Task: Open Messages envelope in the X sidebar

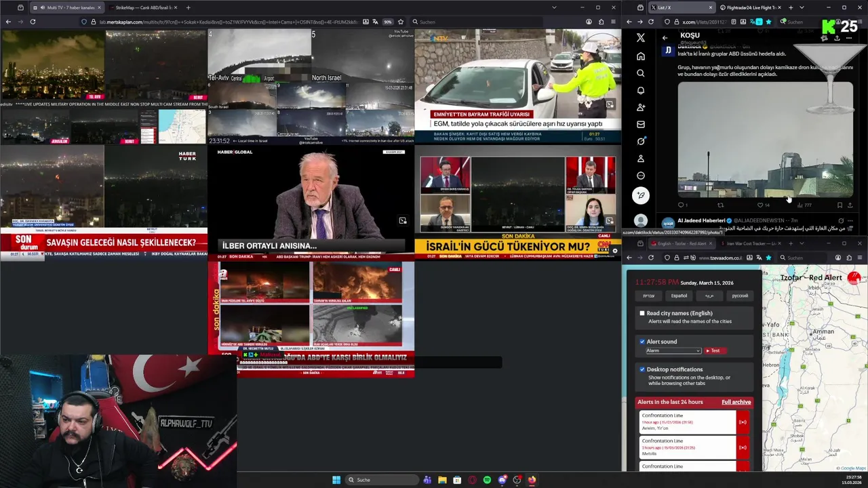Action: coord(641,124)
